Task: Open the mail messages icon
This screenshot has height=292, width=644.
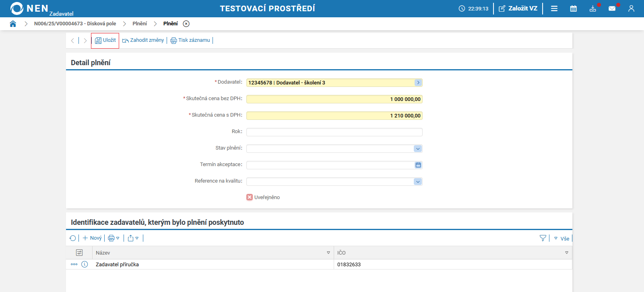Action: [x=612, y=8]
